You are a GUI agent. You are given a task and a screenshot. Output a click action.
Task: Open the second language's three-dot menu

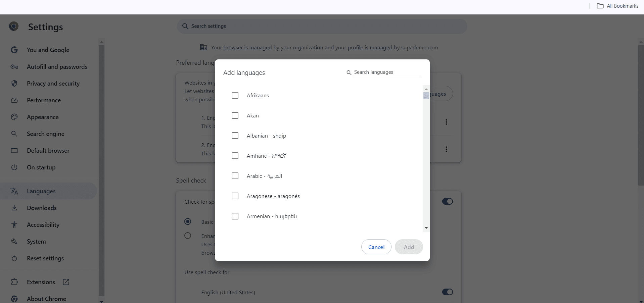point(447,149)
